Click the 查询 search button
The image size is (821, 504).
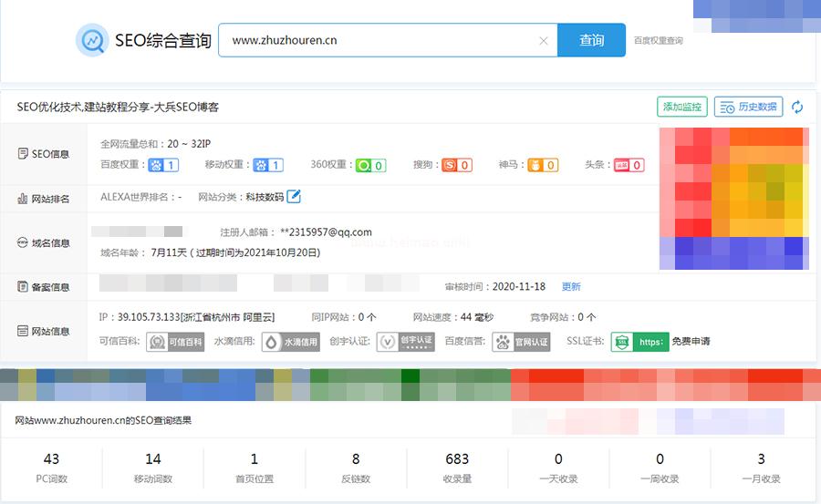click(591, 41)
